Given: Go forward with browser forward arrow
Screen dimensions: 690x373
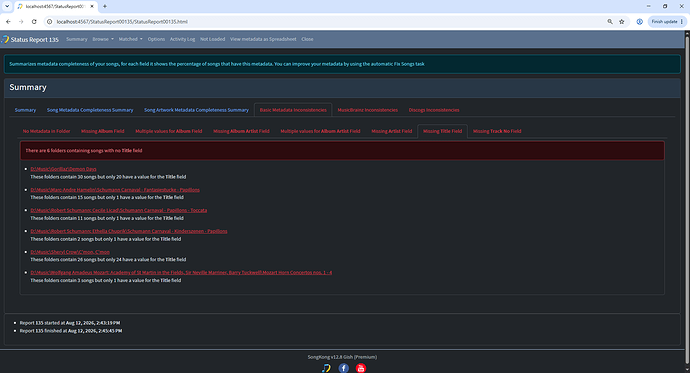Looking at the screenshot, I should [21, 22].
